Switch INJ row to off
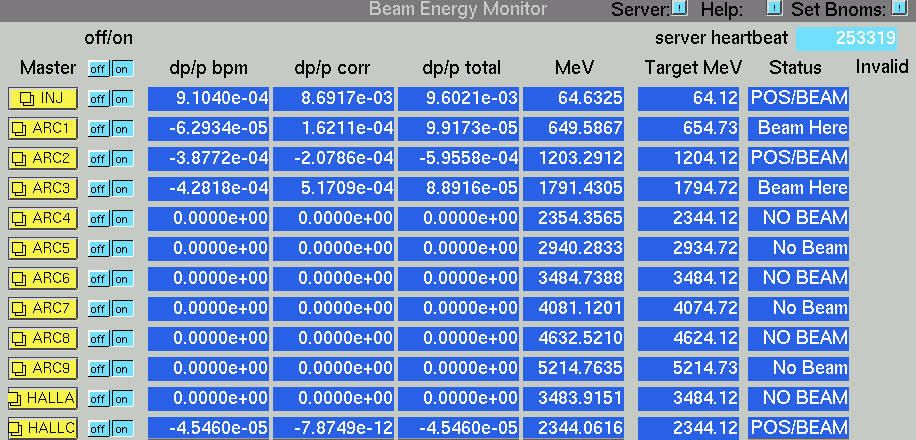 [x=99, y=99]
